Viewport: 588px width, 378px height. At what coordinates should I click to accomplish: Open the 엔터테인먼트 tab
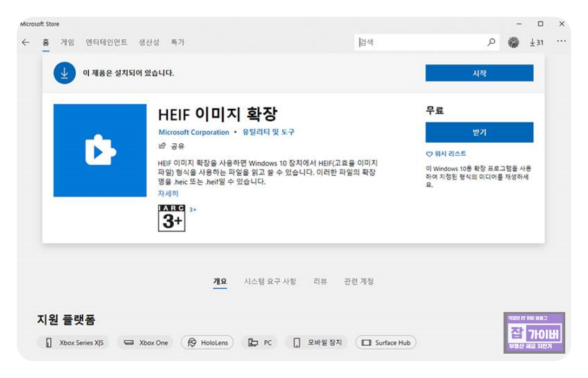coord(107,42)
